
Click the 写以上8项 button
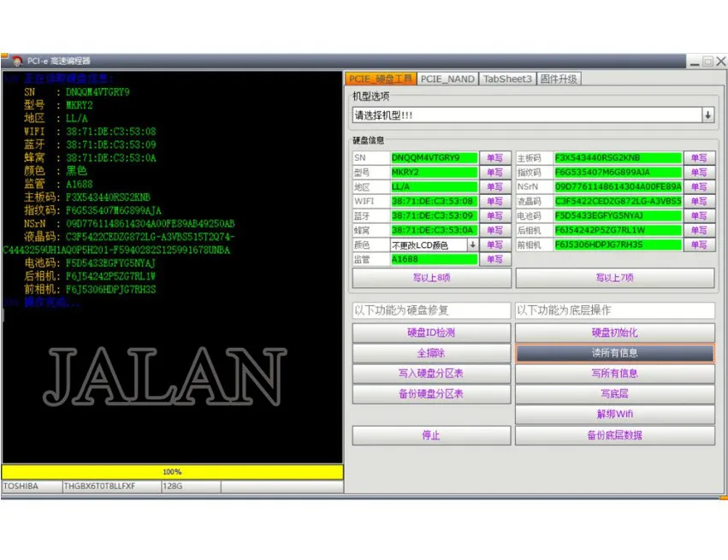[432, 278]
